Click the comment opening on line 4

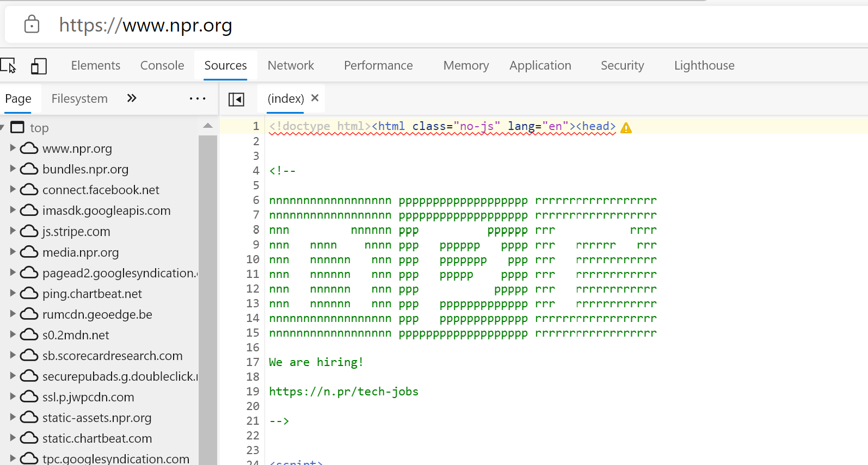(x=282, y=171)
